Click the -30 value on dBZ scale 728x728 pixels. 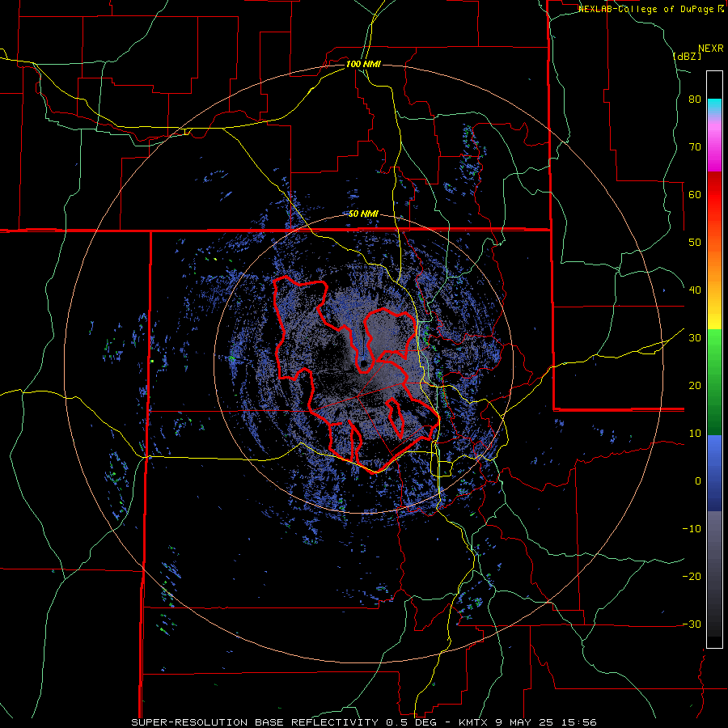[692, 624]
